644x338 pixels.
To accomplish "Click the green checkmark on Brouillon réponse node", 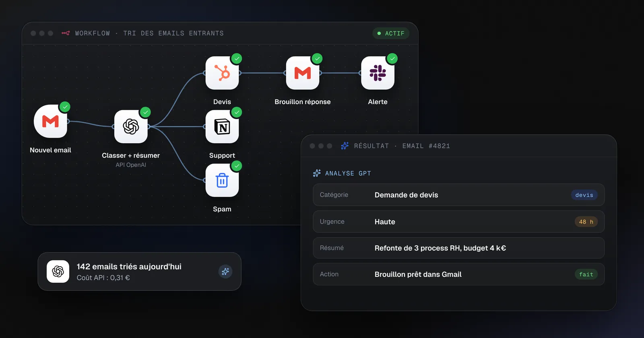I will [x=317, y=58].
